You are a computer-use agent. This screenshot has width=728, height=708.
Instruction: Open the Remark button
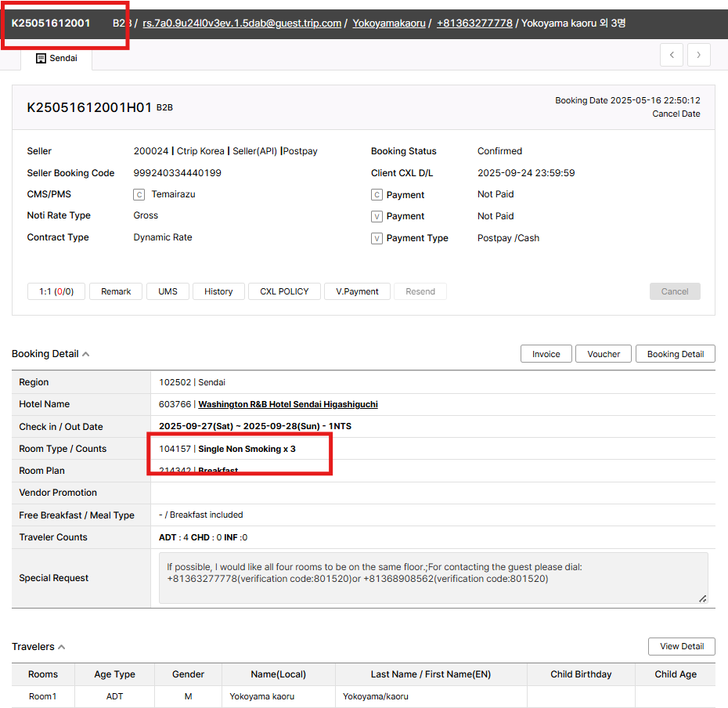tap(116, 291)
